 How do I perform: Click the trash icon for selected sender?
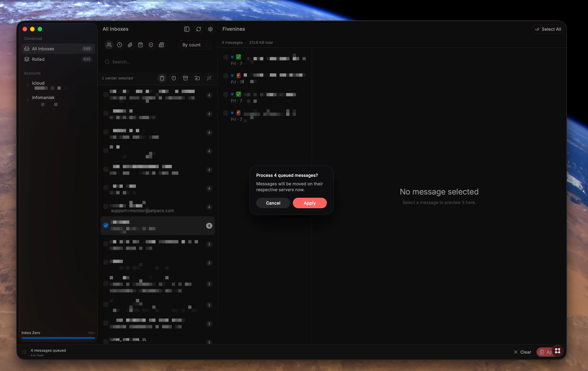point(162,78)
